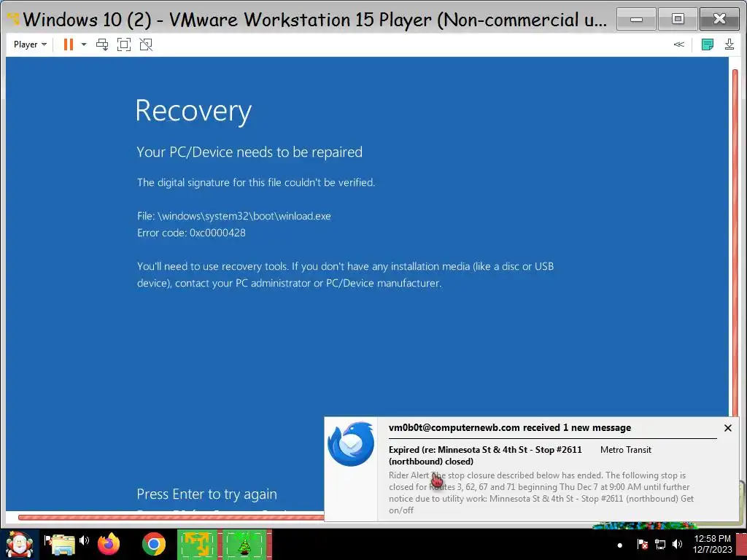This screenshot has width=747, height=560.
Task: Click Send Ctrl+Alt+Del toolbar icon
Action: click(102, 44)
